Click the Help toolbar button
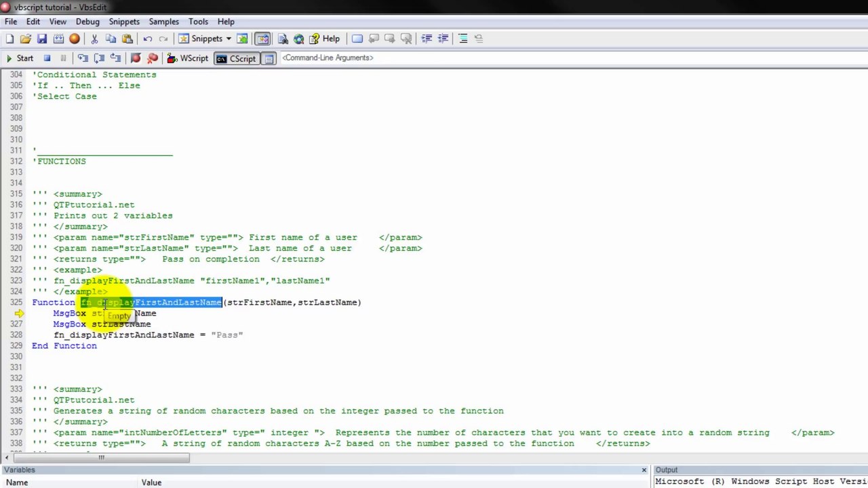868x488 pixels. [x=324, y=39]
